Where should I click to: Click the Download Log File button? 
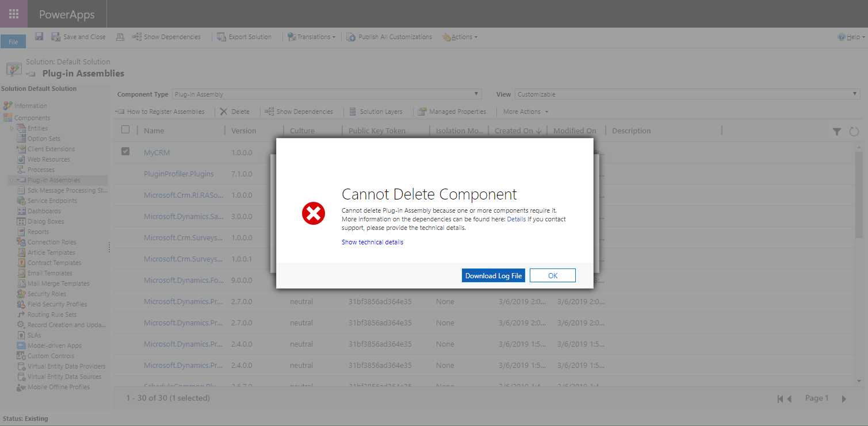(x=494, y=275)
